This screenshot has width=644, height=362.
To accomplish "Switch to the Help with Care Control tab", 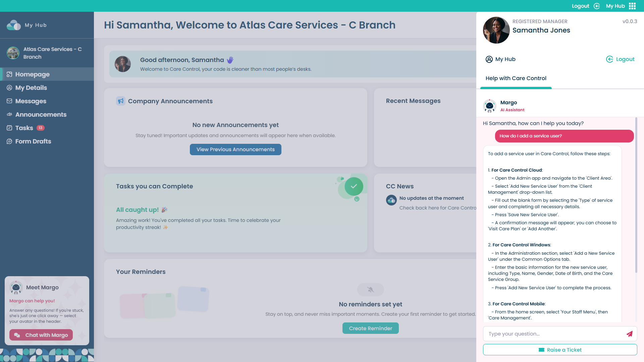I will pos(516,78).
